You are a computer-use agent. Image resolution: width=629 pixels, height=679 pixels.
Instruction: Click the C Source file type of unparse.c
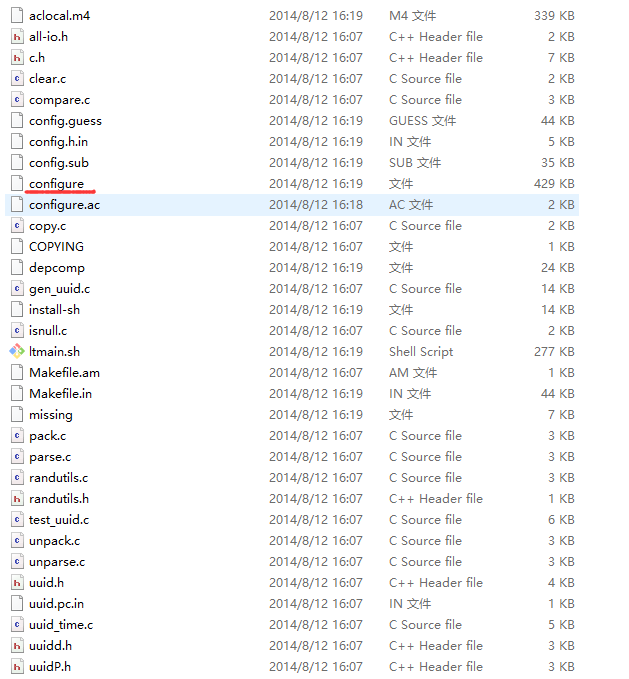click(425, 562)
